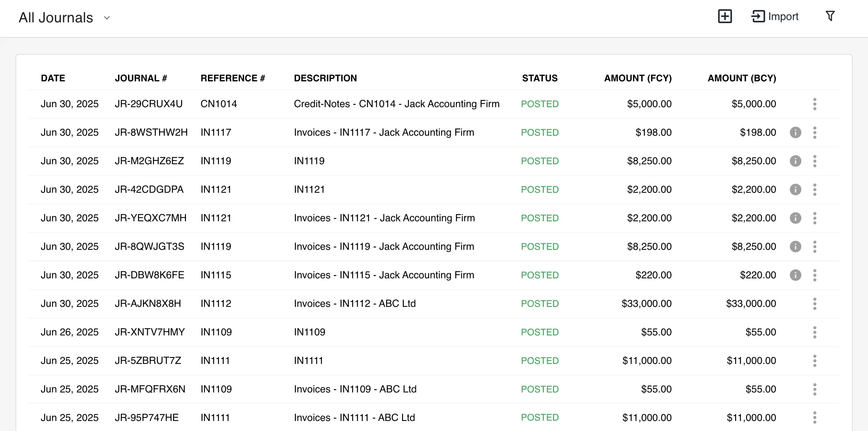868x431 pixels.
Task: Click reference number CN1014
Action: [x=218, y=104]
